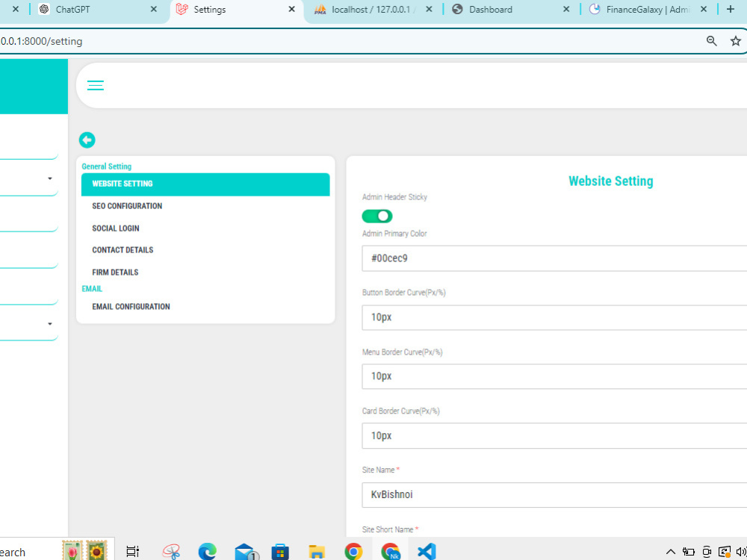Open Social Login settings
The image size is (747, 560).
[116, 228]
